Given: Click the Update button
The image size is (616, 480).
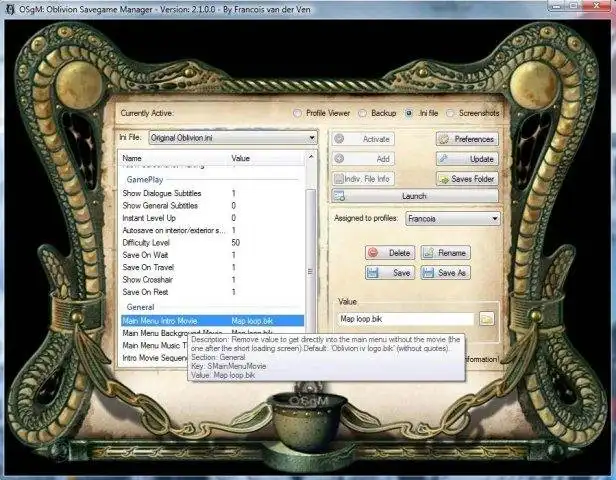Looking at the screenshot, I should coord(467,159).
